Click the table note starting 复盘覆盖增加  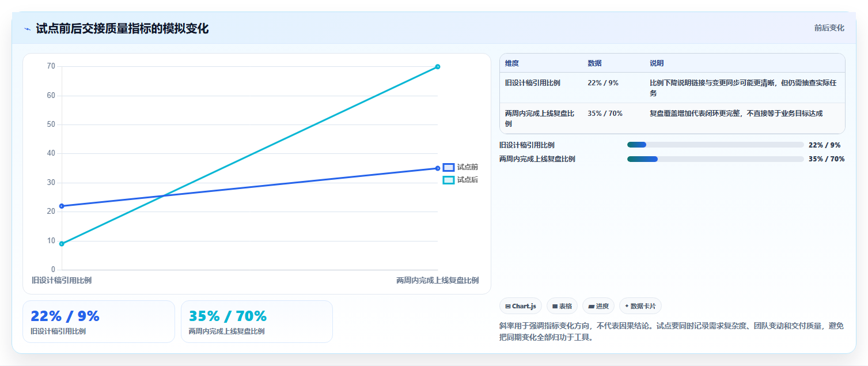pos(736,114)
